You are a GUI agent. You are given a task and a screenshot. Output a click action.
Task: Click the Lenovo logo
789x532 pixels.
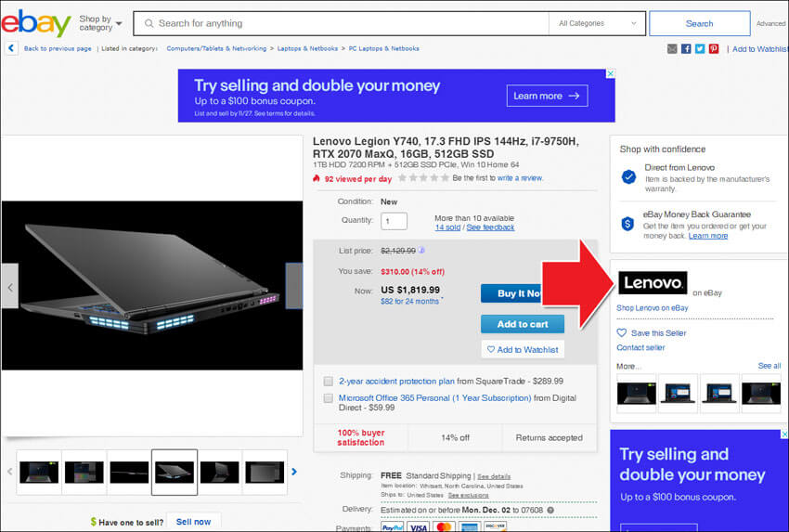point(653,283)
